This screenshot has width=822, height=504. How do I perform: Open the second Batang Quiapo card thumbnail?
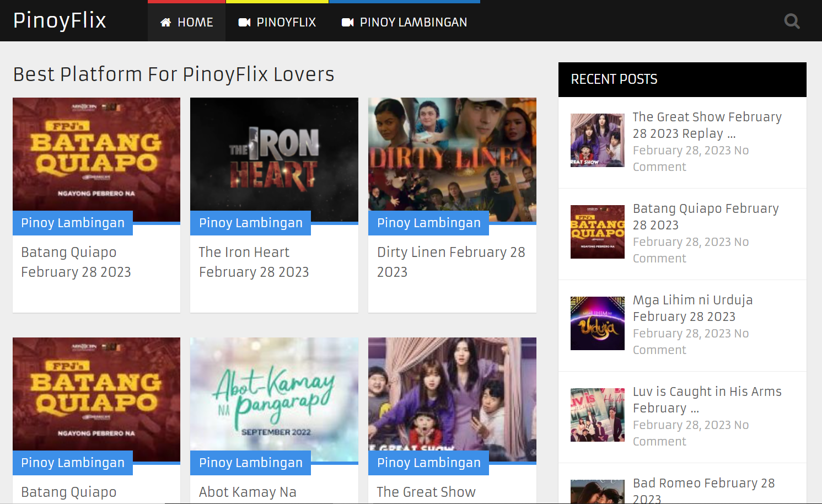coord(96,400)
